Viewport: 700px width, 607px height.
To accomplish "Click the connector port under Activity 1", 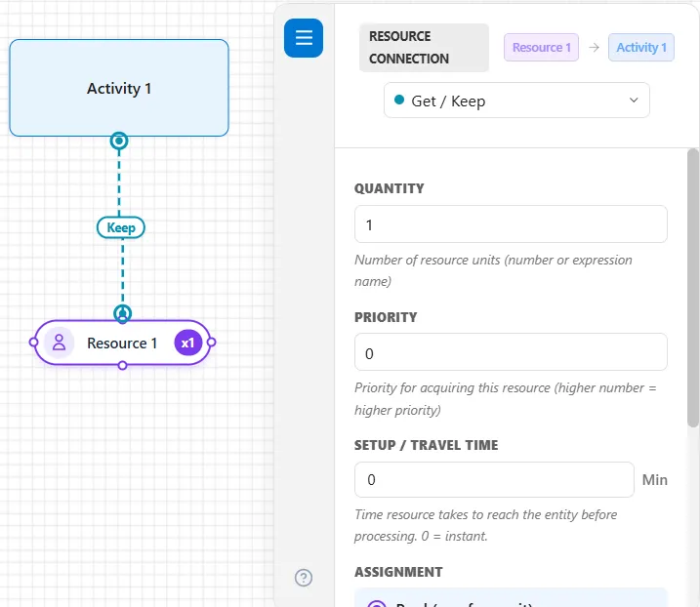I will tap(119, 142).
